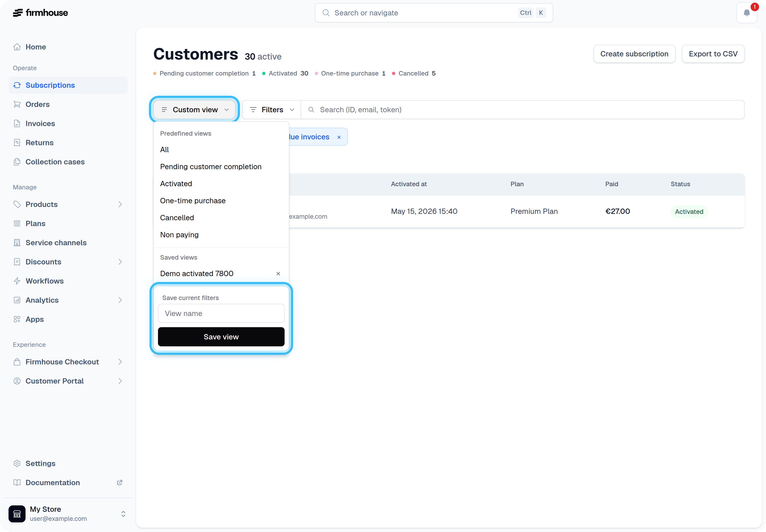Select the Activated predefined view
766x532 pixels.
click(x=221, y=184)
